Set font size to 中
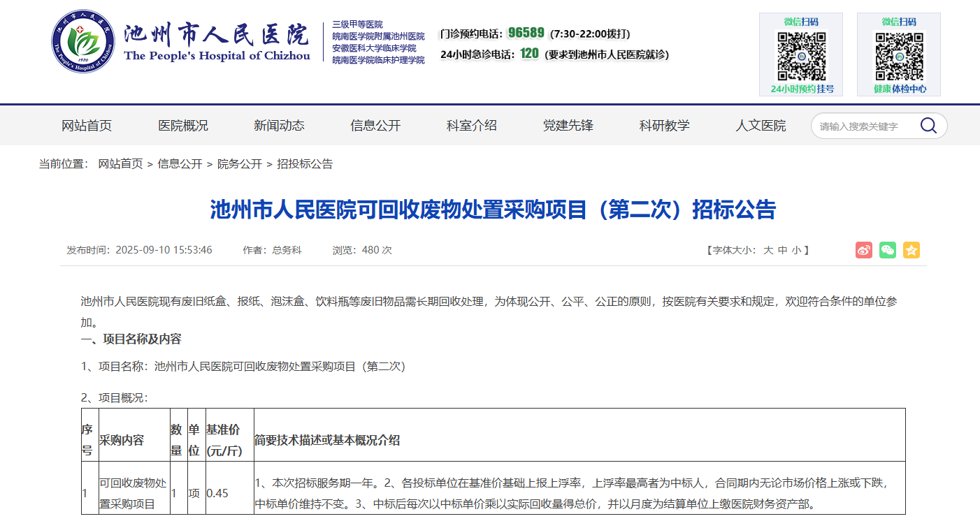 (x=783, y=250)
